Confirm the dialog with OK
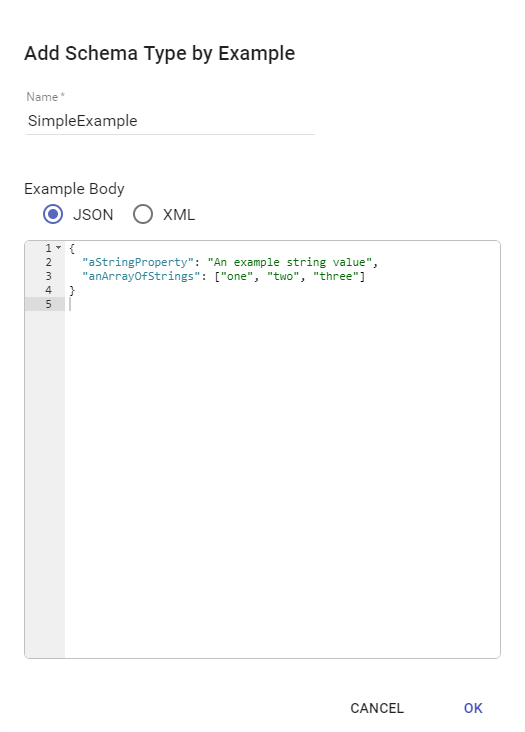Viewport: 525px width, 732px height. (x=473, y=708)
